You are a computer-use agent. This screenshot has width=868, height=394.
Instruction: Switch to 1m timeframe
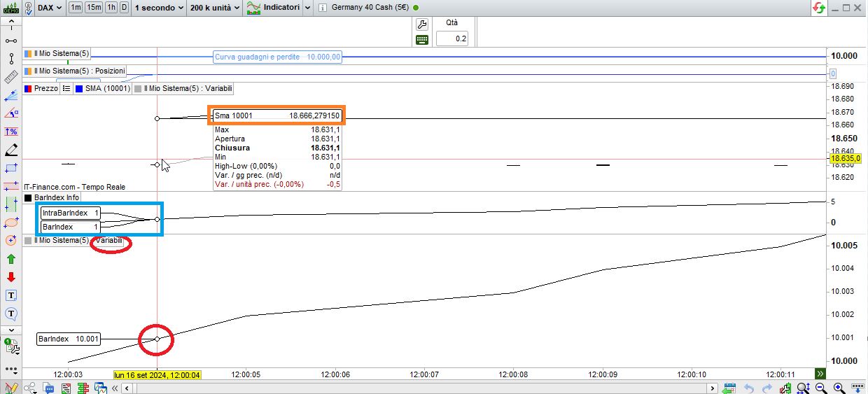pos(76,8)
